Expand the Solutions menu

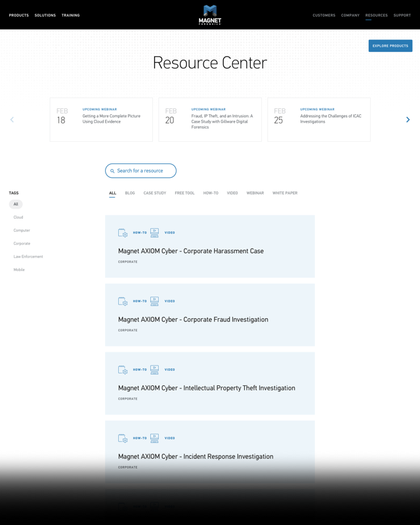[45, 15]
